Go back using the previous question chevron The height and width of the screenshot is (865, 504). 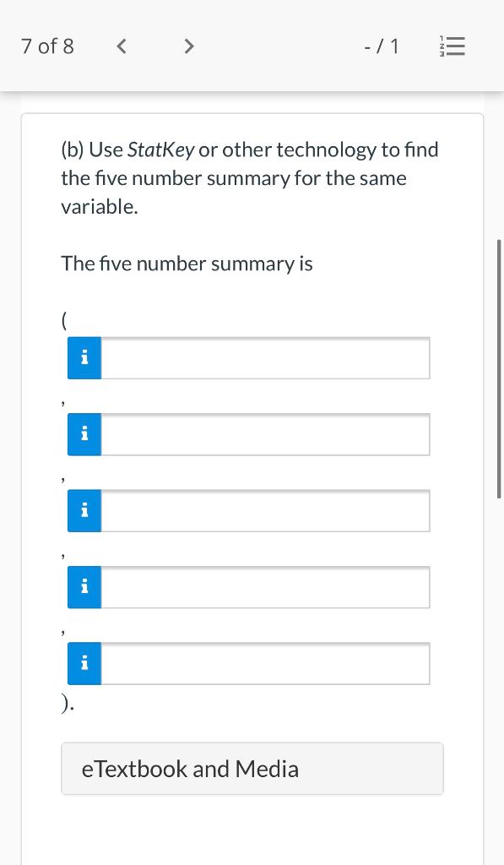click(x=122, y=46)
